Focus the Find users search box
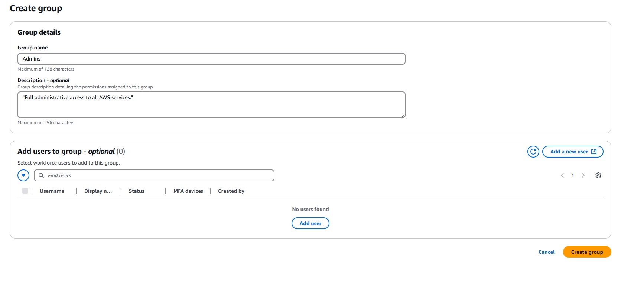 tap(160, 175)
